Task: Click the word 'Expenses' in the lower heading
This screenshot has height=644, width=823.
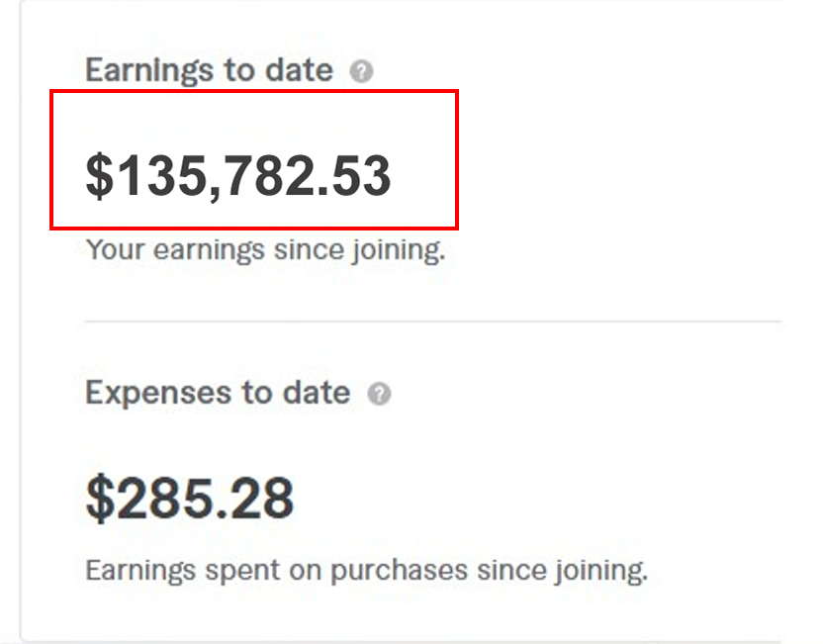Action: [157, 394]
